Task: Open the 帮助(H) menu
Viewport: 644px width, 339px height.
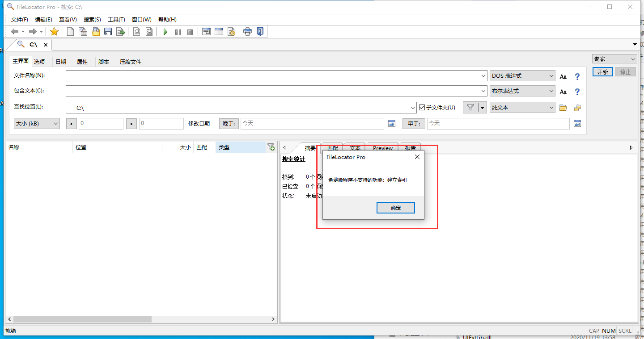Action: [x=167, y=20]
